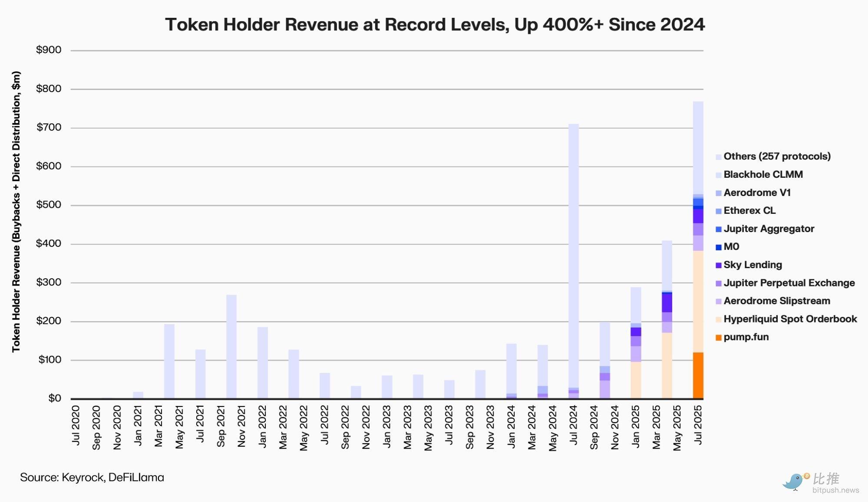Click the orange pump.fun segment in Jul 2025 bar

(698, 375)
